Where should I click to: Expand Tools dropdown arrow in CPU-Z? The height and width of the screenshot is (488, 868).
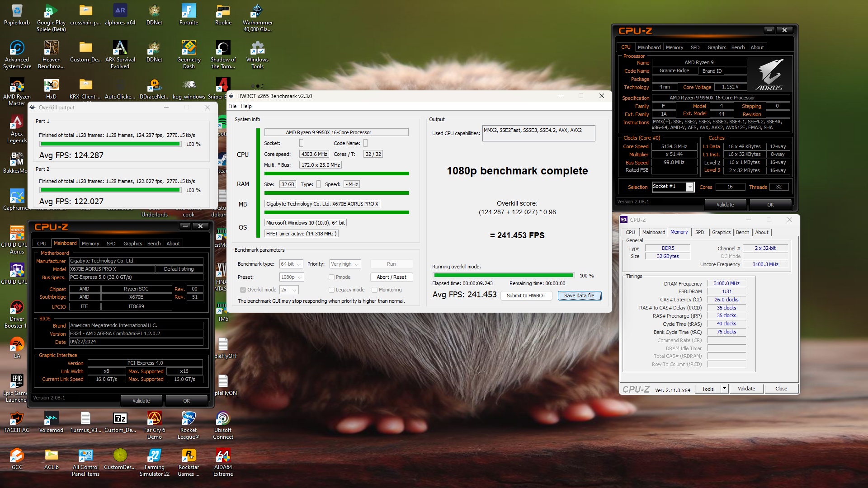pyautogui.click(x=724, y=389)
